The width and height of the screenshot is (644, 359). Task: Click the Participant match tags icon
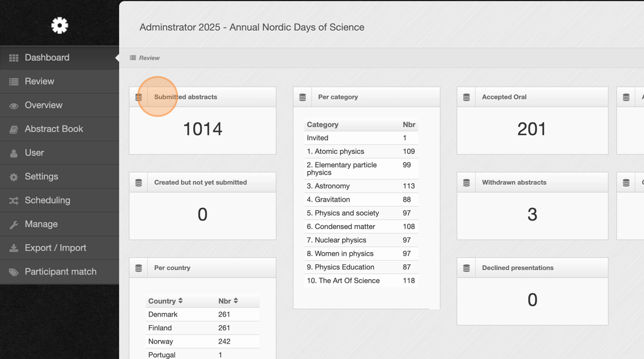tap(14, 272)
